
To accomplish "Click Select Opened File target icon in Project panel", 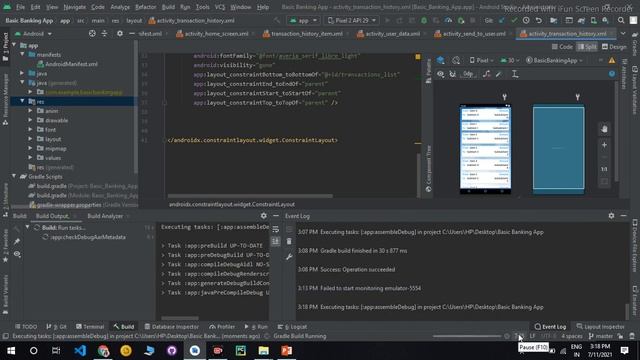I will (92, 33).
